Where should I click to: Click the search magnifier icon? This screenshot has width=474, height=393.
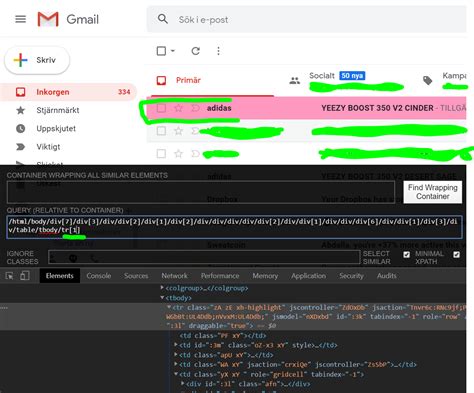163,19
